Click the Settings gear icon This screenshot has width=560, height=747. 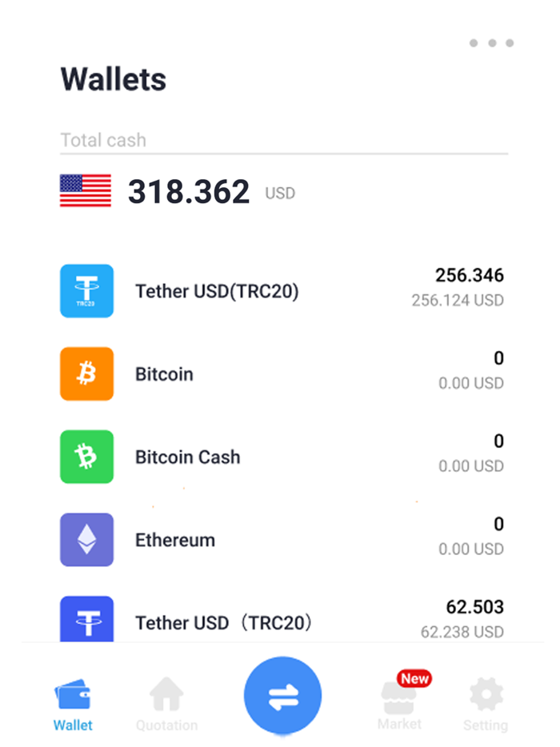[x=486, y=695]
